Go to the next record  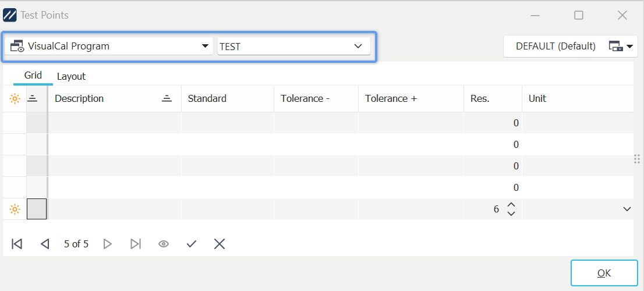[x=107, y=244]
